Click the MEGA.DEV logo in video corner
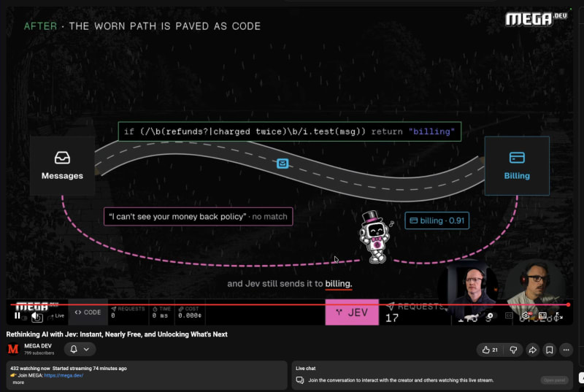 (536, 18)
